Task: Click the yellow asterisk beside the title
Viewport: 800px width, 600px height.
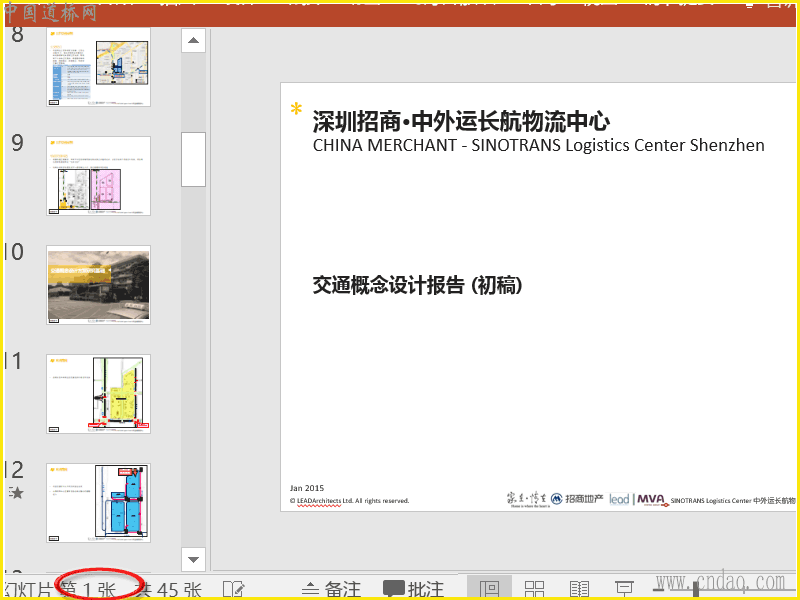Action: pyautogui.click(x=296, y=109)
